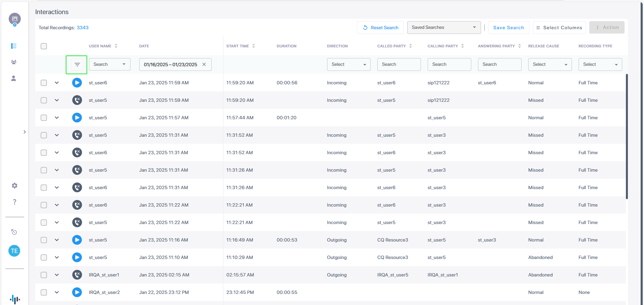Viewport: 644px width, 305px height.
Task: Open the single user icon in sidebar
Action: click(x=14, y=78)
